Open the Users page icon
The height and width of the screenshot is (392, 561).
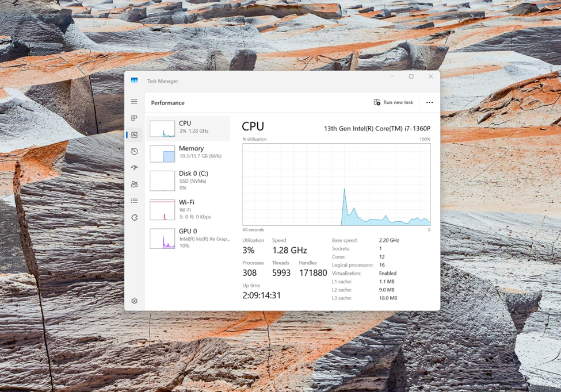[x=134, y=185]
